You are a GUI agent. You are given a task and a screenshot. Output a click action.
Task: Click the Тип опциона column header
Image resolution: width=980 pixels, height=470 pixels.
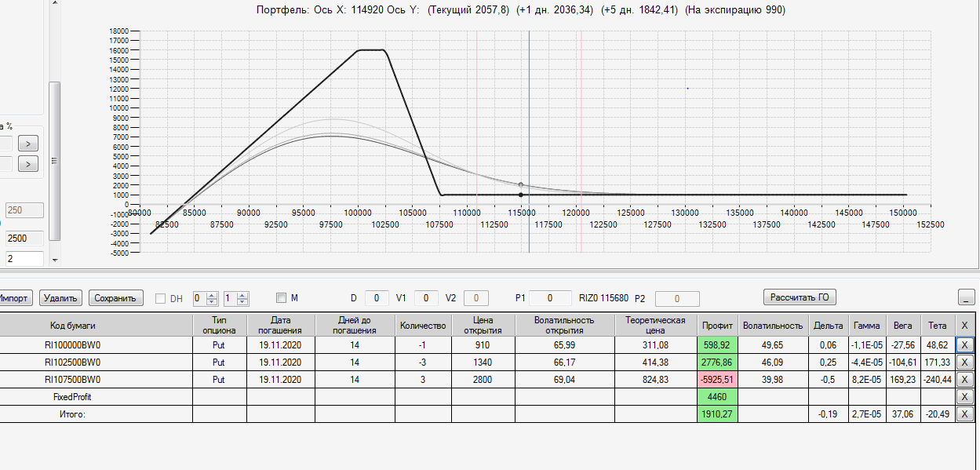(219, 325)
